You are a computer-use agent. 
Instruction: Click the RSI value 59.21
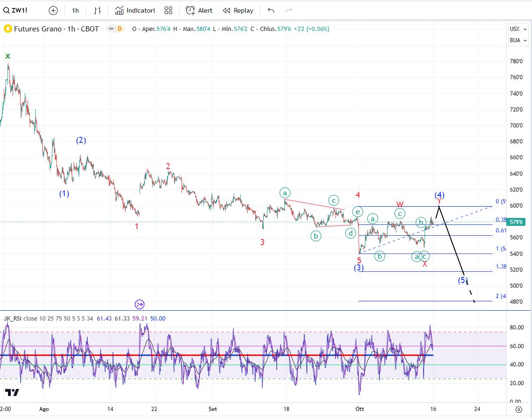click(140, 318)
